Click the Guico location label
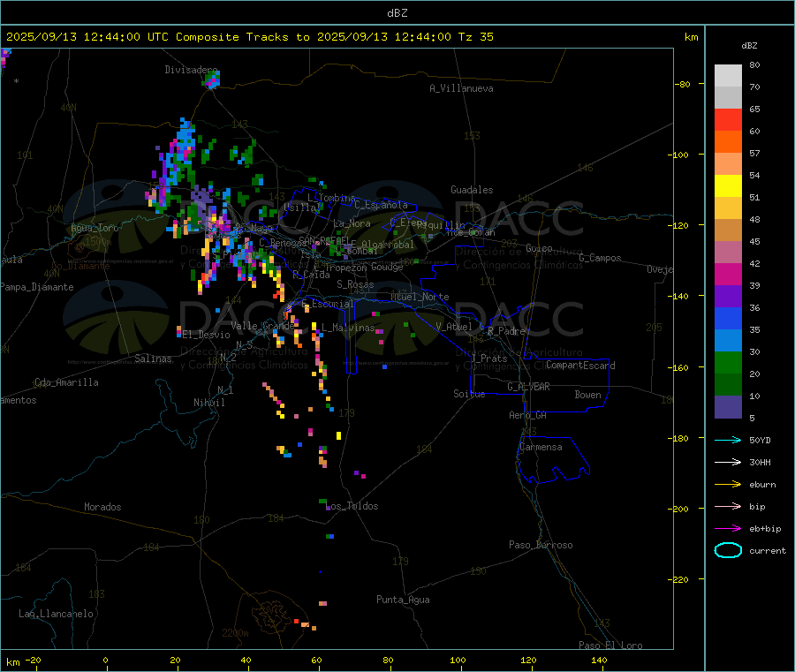 click(x=539, y=248)
